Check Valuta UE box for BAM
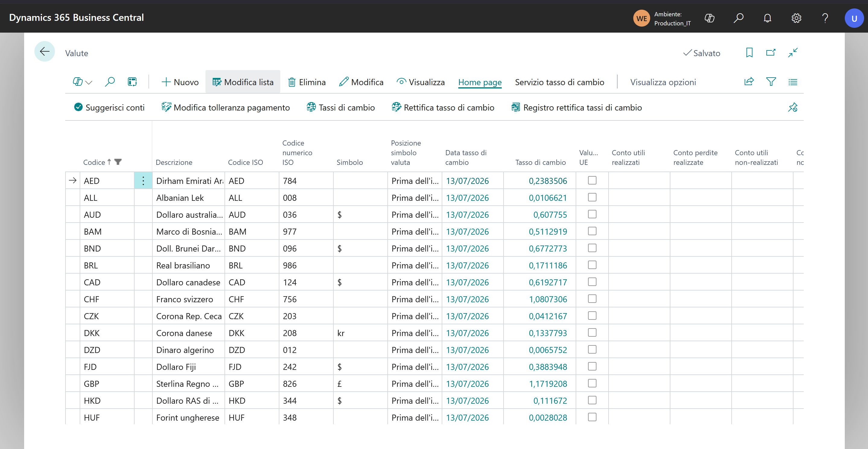Image resolution: width=868 pixels, height=449 pixels. [x=592, y=231]
